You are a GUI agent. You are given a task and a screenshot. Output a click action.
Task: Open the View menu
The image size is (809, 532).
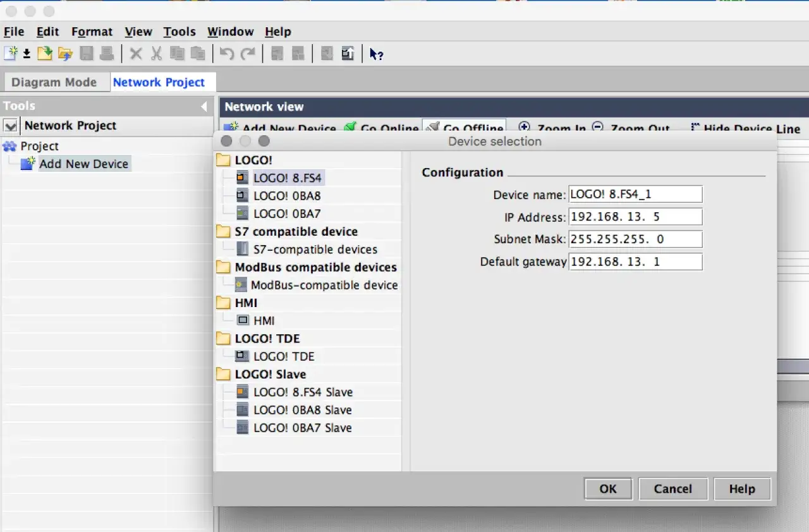click(138, 32)
